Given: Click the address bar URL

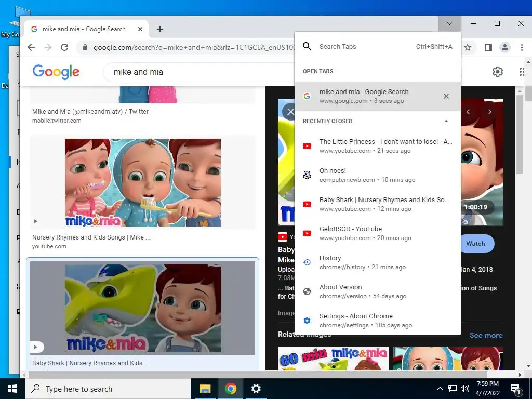Looking at the screenshot, I should pos(194,47).
